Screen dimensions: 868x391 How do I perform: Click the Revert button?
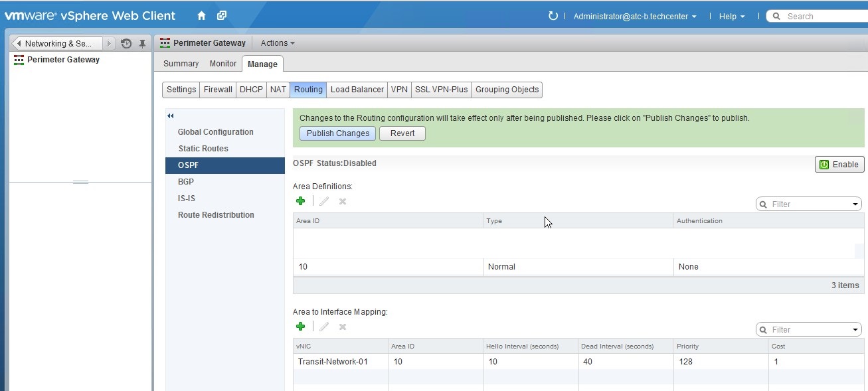402,133
